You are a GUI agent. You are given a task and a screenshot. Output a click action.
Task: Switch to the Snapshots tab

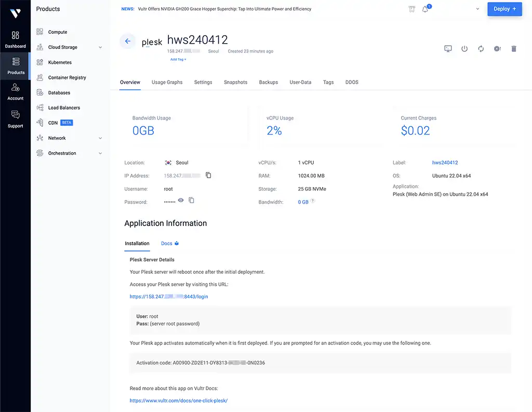235,82
